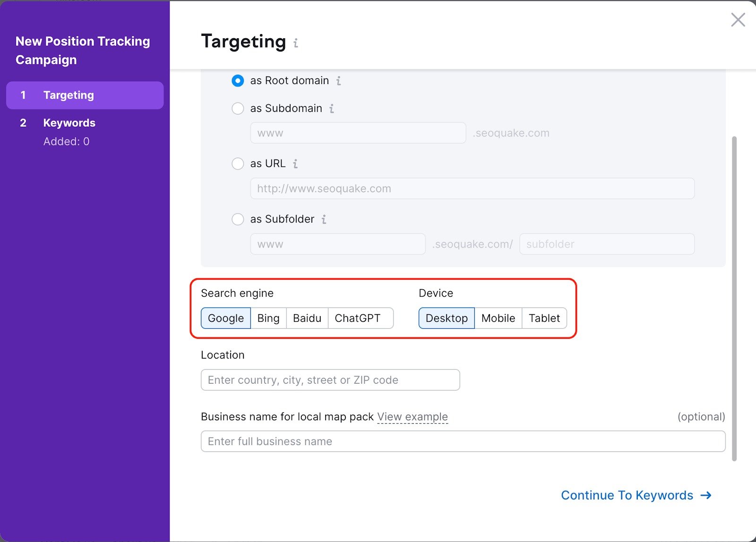Click info icon beside 'as Subfolder'
Screen dimensions: 756x542
[324, 219]
